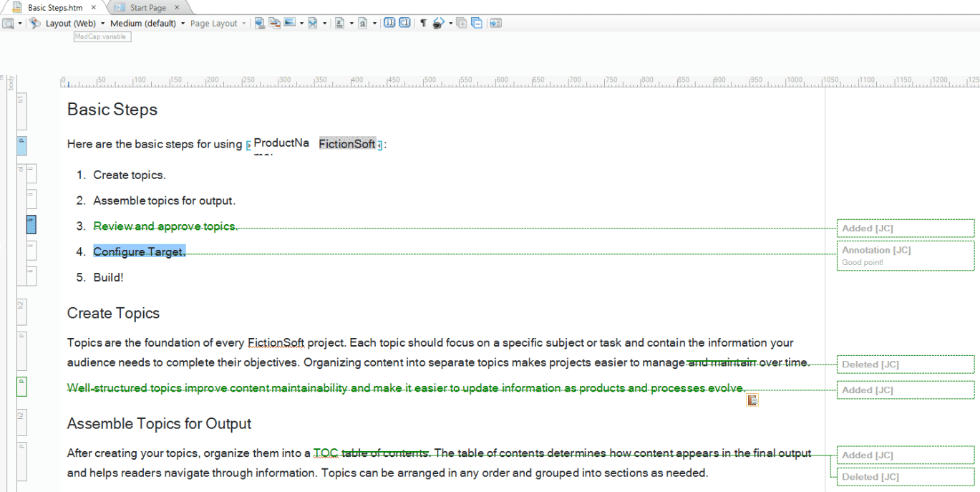This screenshot has width=980, height=492.
Task: Select the Deleted [JC] box for 'and maintain'
Action: pos(906,365)
